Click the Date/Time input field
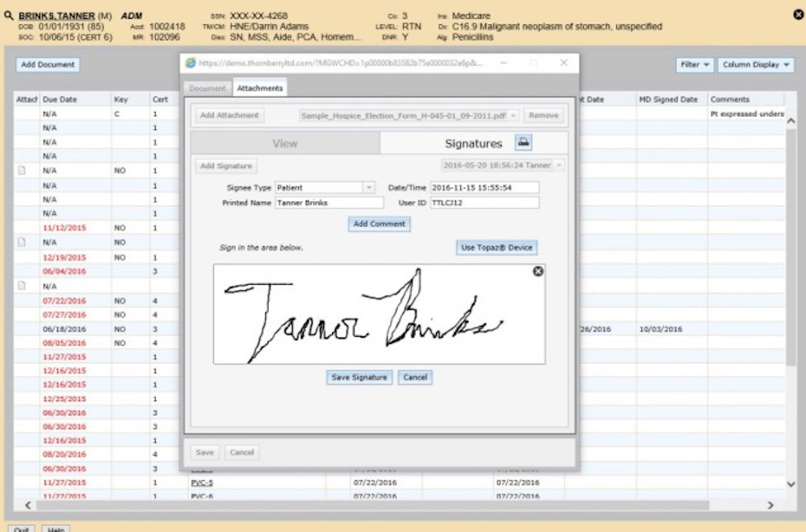The width and height of the screenshot is (806, 532). tap(484, 187)
